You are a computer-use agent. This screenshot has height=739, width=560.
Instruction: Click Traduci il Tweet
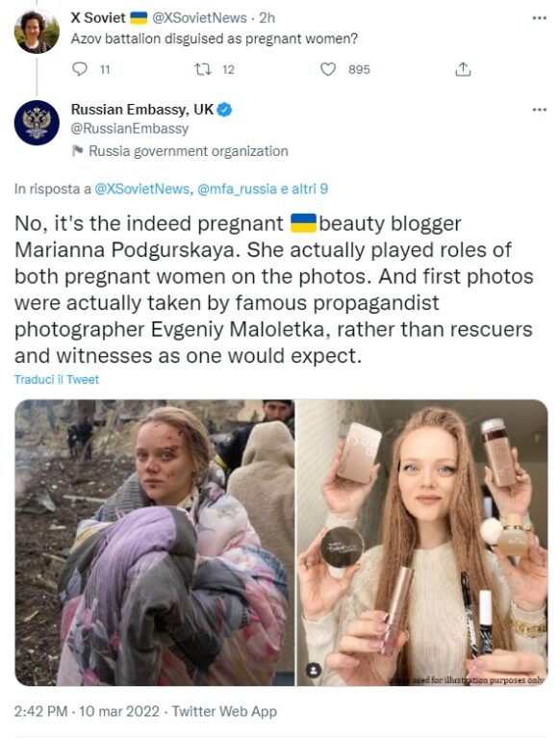pos(57,380)
